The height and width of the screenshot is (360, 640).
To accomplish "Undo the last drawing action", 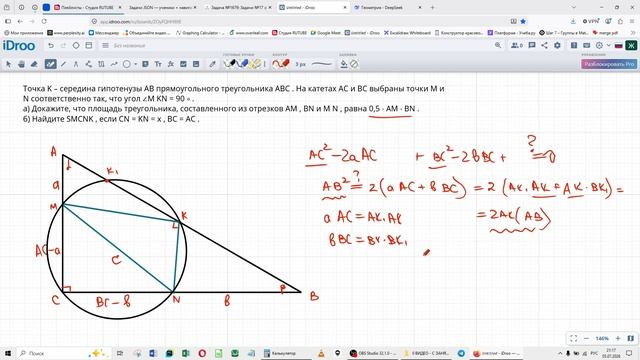I will click(x=51, y=46).
